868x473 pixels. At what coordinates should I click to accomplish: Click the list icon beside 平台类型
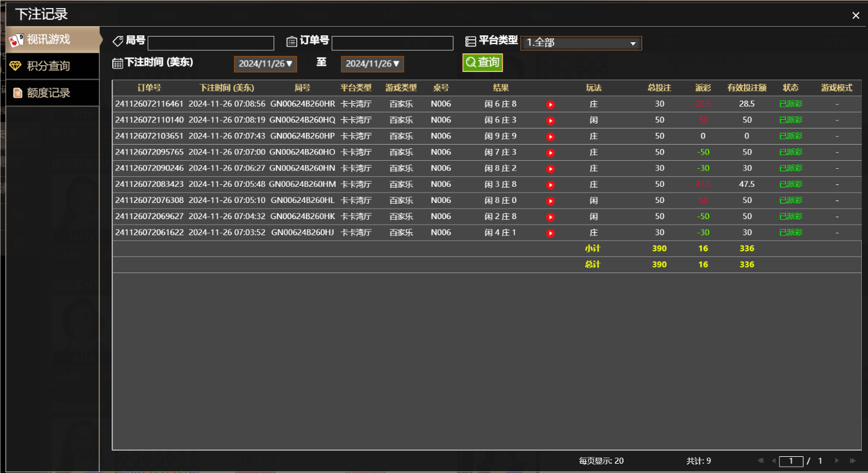pos(472,41)
